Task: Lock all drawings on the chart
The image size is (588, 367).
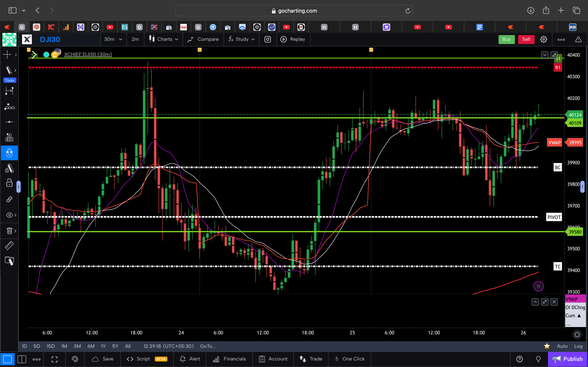Action: tap(9, 183)
